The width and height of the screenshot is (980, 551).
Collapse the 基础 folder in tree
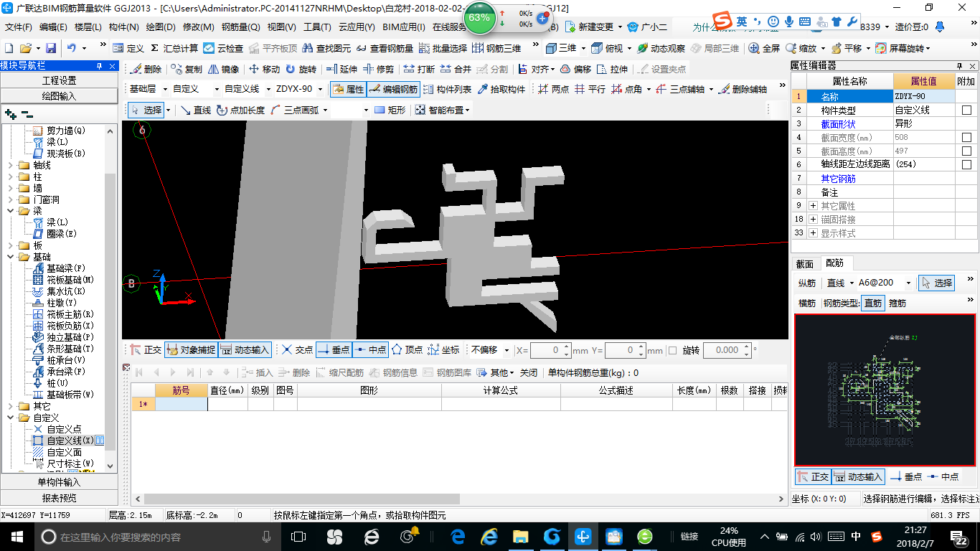pyautogui.click(x=10, y=257)
